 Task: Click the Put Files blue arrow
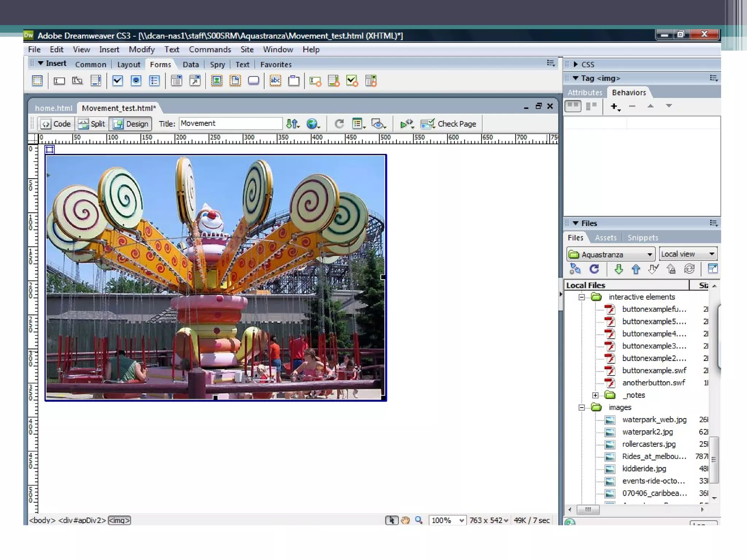636,269
